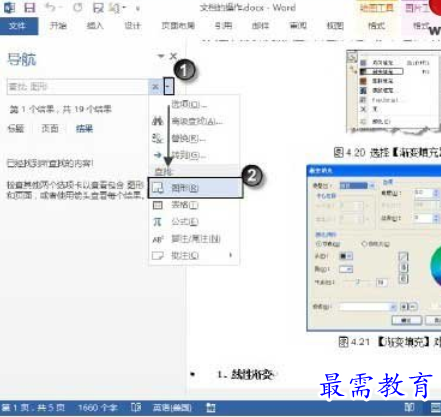The image size is (441, 417).
Task: Switch to the 引用 ribbon tab
Action: pyautogui.click(x=223, y=26)
